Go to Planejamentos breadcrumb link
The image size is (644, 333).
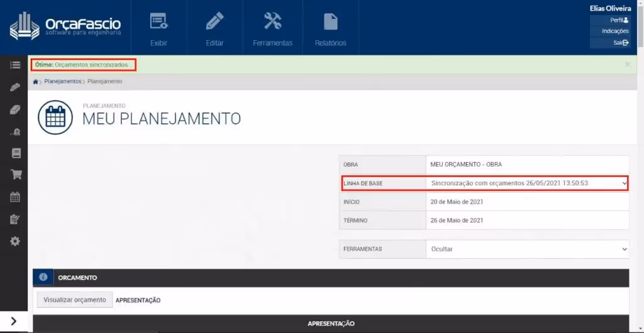63,82
